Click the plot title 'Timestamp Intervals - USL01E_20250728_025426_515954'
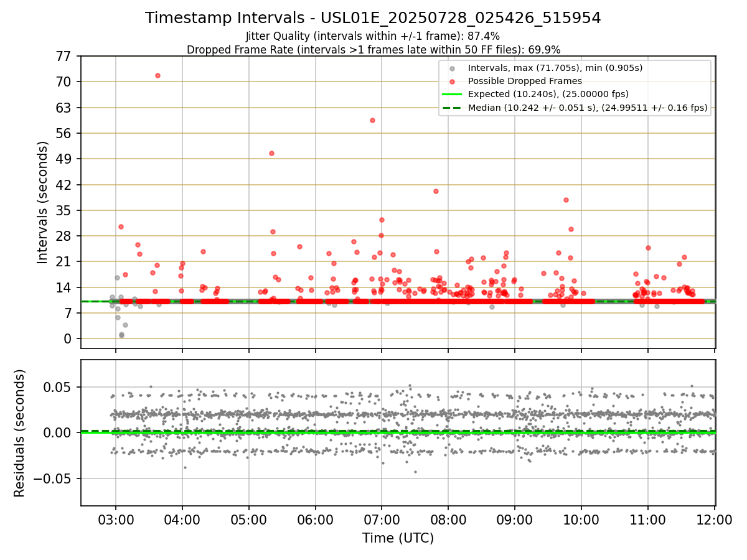Viewport: 747px width, 560px height. point(373,18)
